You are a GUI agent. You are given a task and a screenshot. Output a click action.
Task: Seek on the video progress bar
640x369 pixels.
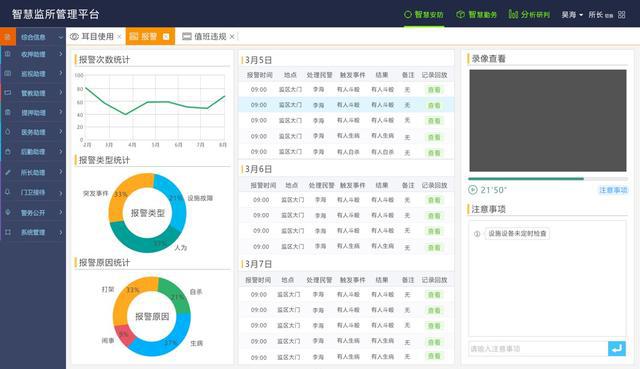(x=547, y=178)
